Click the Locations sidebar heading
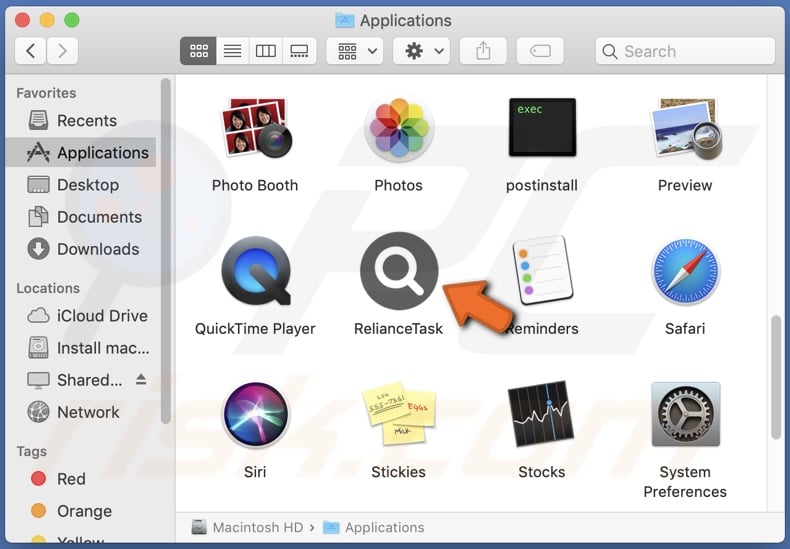Screen dimensions: 790x549 tap(48, 288)
